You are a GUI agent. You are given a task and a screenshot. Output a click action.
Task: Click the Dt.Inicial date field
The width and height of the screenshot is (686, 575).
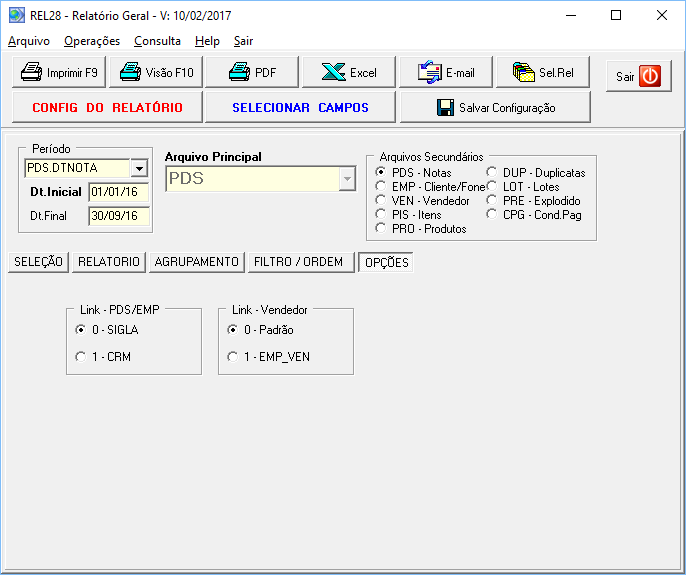[x=119, y=192]
